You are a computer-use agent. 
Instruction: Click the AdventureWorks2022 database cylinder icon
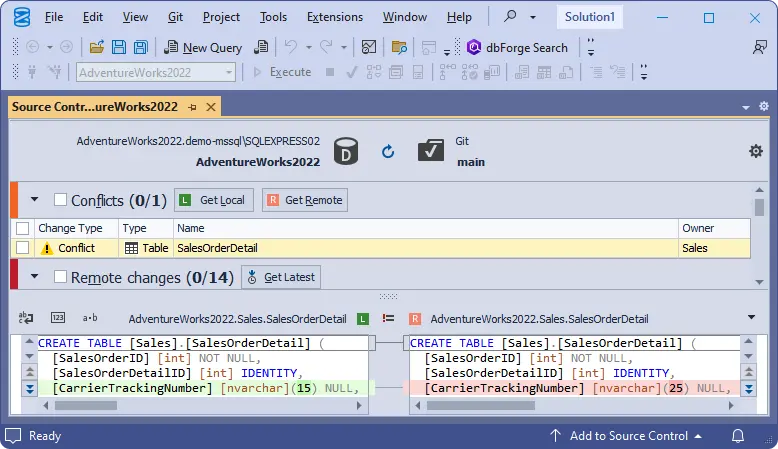click(346, 151)
